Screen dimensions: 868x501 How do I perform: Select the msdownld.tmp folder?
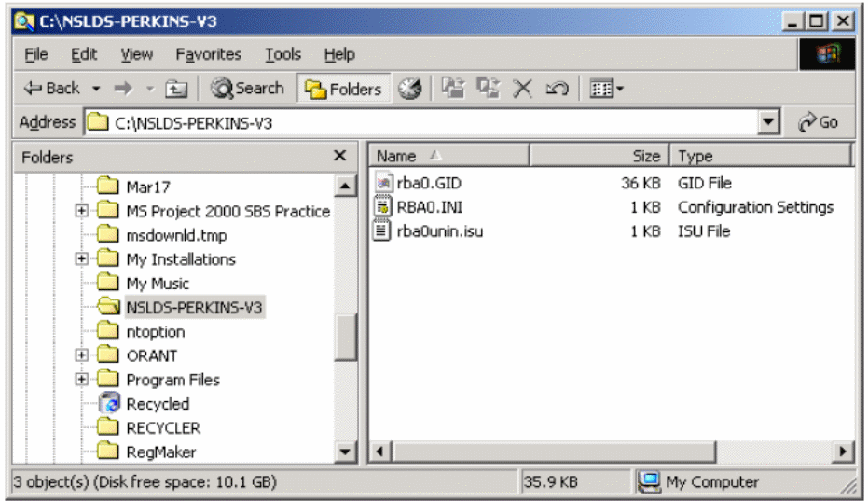(176, 235)
